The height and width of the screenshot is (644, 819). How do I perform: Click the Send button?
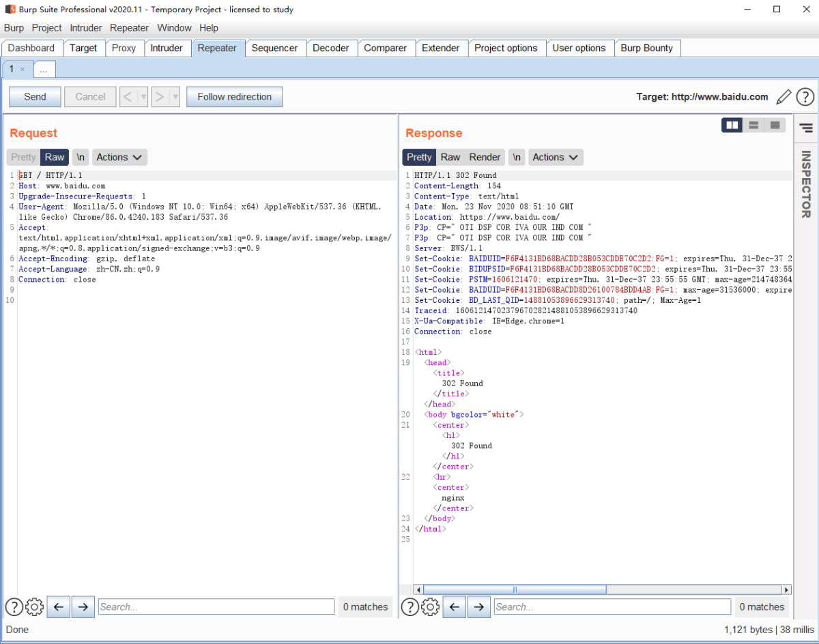point(35,97)
